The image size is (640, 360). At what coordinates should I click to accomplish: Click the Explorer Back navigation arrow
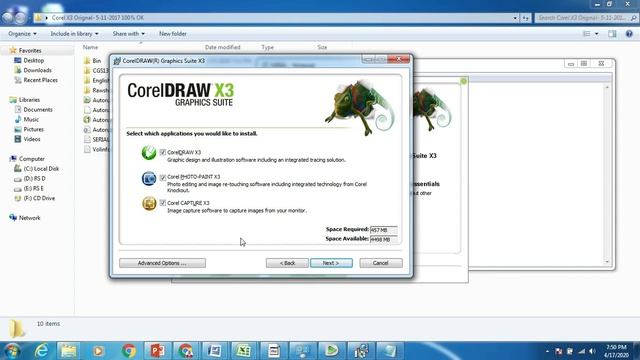point(8,18)
